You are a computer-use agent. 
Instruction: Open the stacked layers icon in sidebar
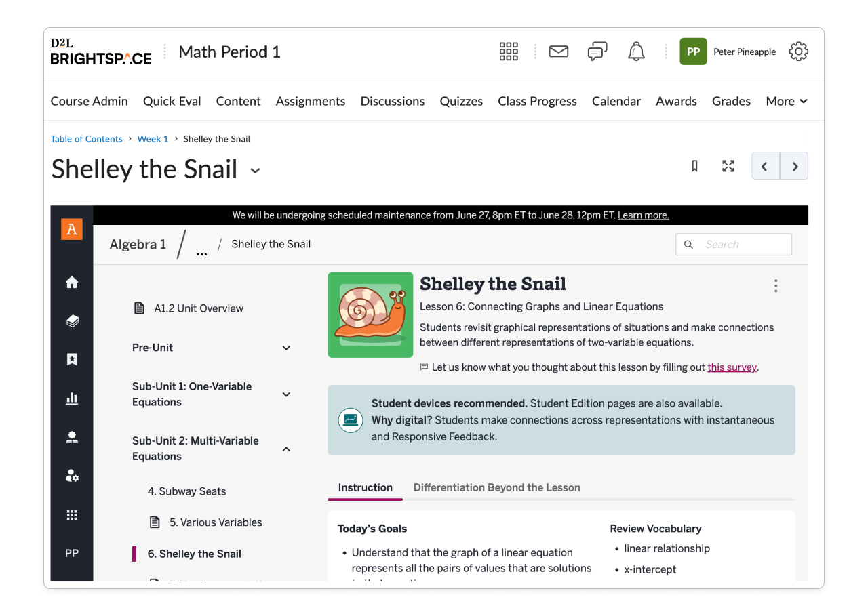coord(72,321)
